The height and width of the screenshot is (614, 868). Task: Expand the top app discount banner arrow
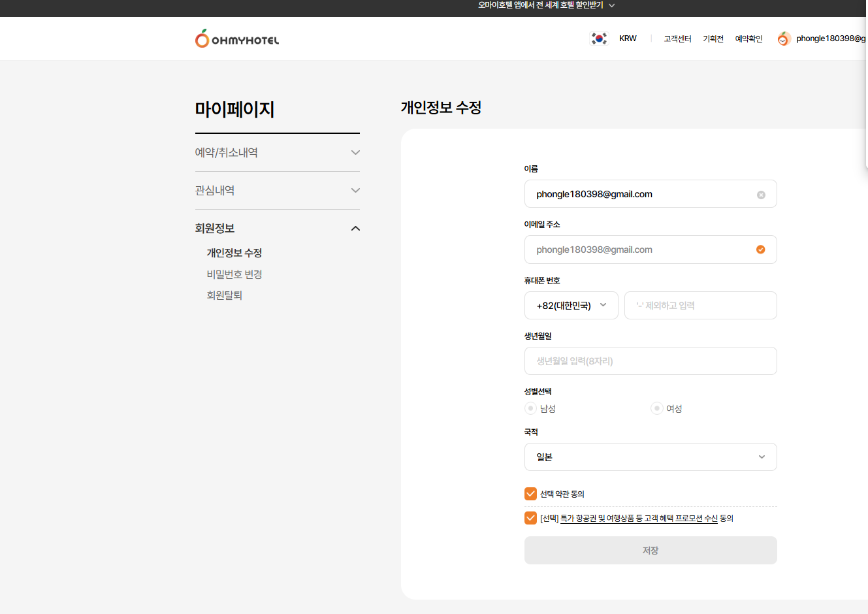coord(612,5)
